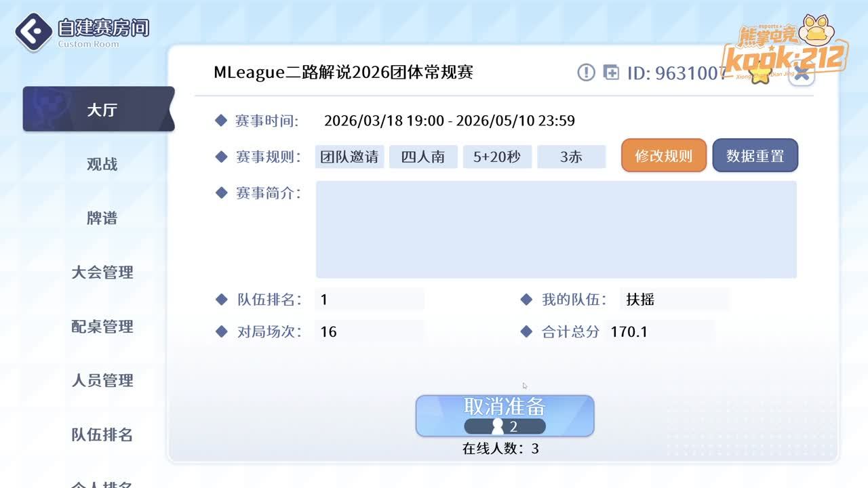Close the tournament panel with X icon
Viewport: 868px width, 488px height.
tap(802, 74)
